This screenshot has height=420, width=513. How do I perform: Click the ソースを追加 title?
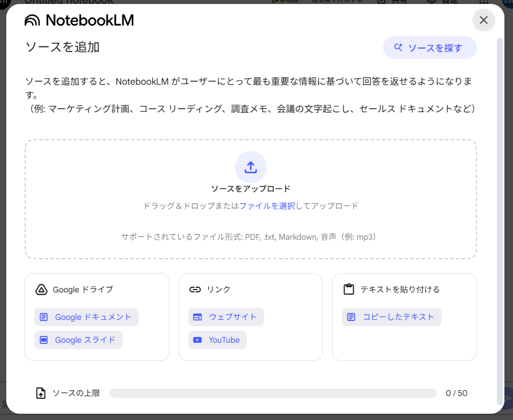coord(62,47)
